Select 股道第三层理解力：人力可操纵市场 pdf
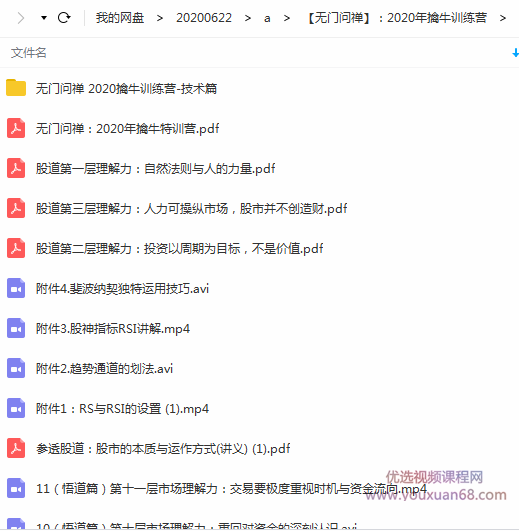 click(x=191, y=209)
